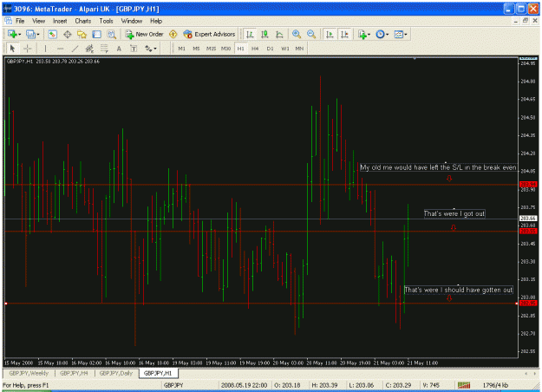542x392 pixels.
Task: Switch to the GBPJPY,Daily chart tab
Action: click(x=116, y=373)
